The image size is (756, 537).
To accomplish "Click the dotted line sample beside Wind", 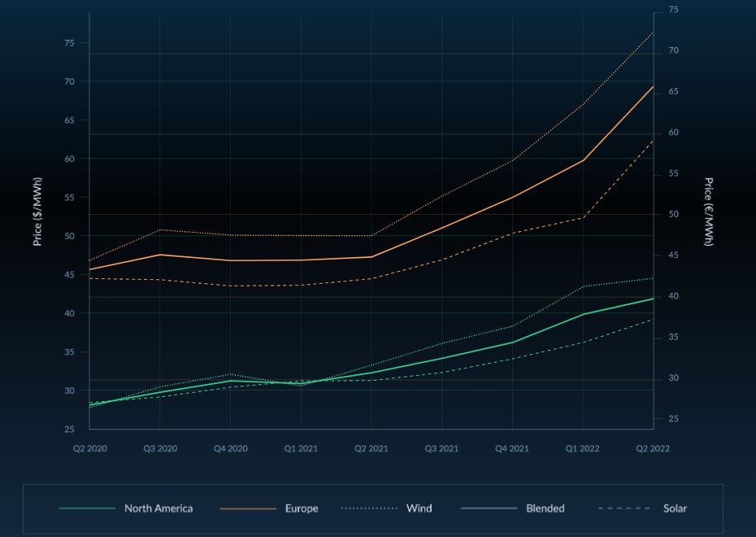I will [x=369, y=509].
